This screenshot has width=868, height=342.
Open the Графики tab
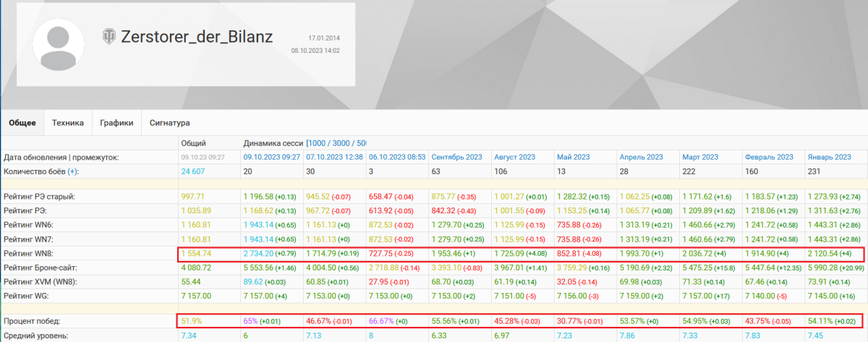tap(116, 123)
